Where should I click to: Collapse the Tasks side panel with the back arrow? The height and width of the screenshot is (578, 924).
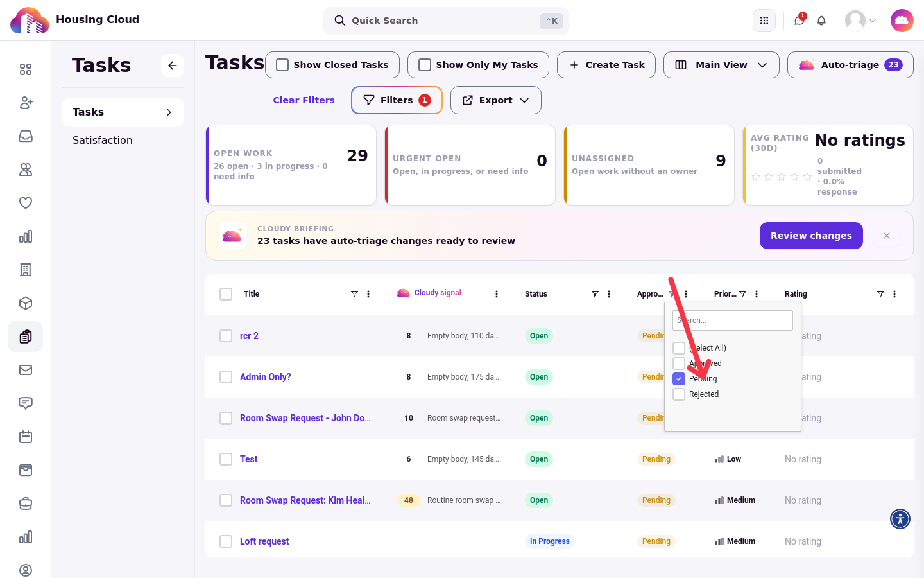click(x=173, y=66)
